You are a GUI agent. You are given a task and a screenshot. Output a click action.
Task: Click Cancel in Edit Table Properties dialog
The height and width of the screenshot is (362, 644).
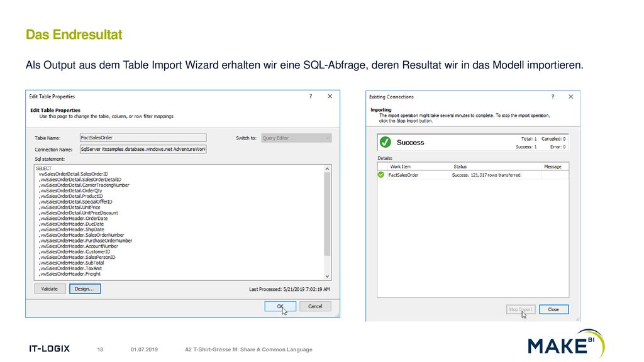tap(315, 306)
